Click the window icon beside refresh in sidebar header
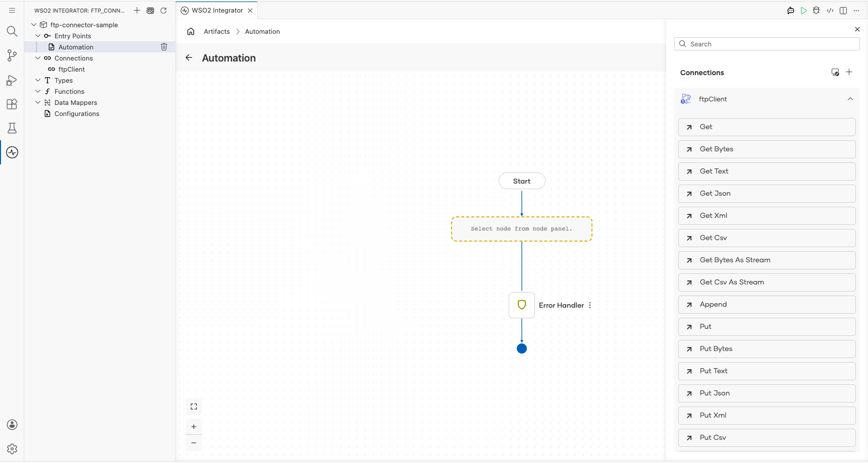The height and width of the screenshot is (463, 868). [x=150, y=10]
